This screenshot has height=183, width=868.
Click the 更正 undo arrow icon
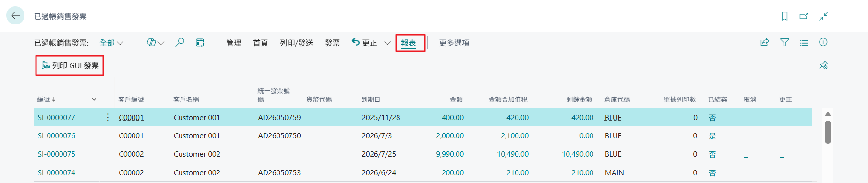(x=355, y=42)
